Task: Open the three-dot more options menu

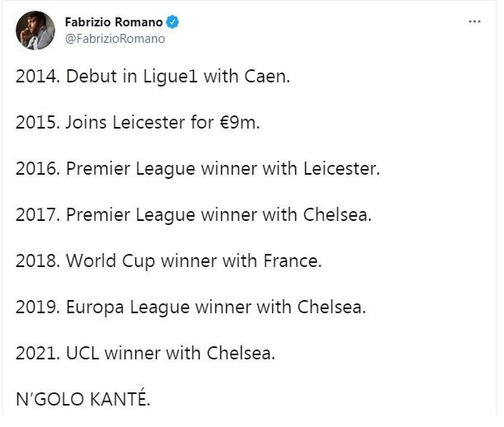Action: [474, 22]
